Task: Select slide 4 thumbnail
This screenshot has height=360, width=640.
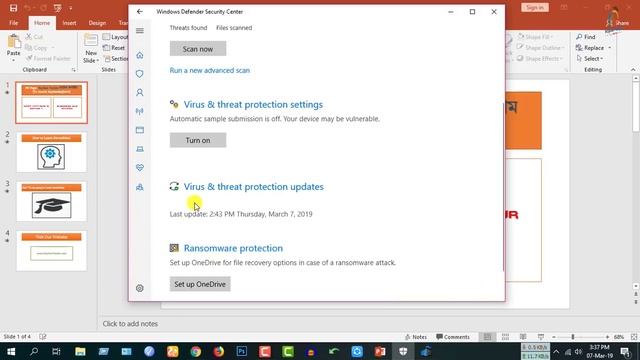Action: (51, 250)
